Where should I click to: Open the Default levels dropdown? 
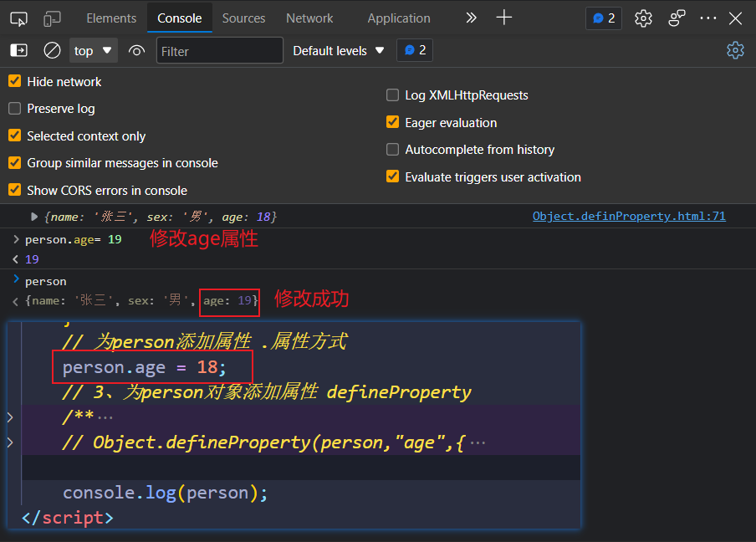[x=338, y=51]
